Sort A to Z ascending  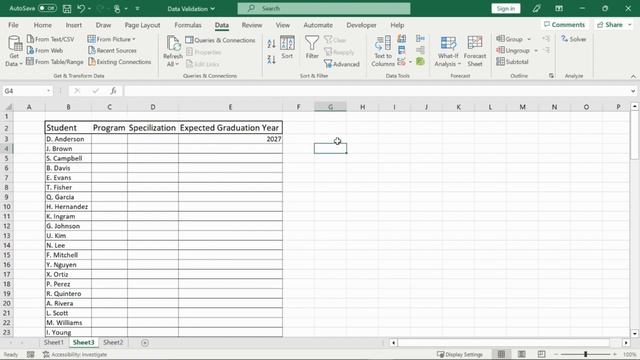[x=271, y=44]
